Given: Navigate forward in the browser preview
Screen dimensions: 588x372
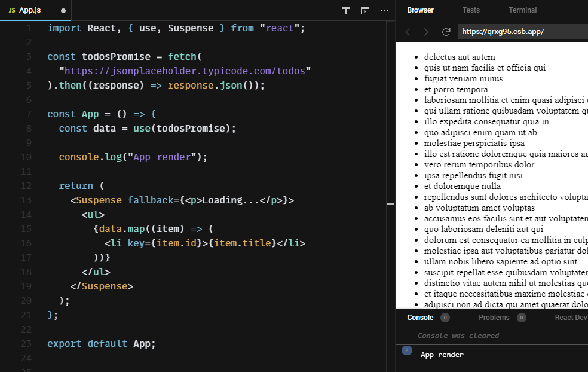Looking at the screenshot, I should [427, 33].
